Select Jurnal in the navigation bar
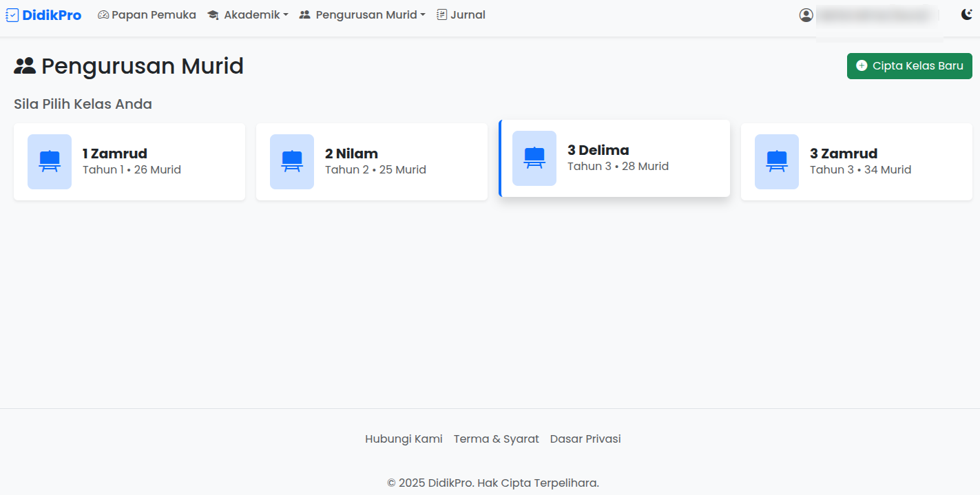Viewport: 980px width, 495px height. [x=460, y=14]
